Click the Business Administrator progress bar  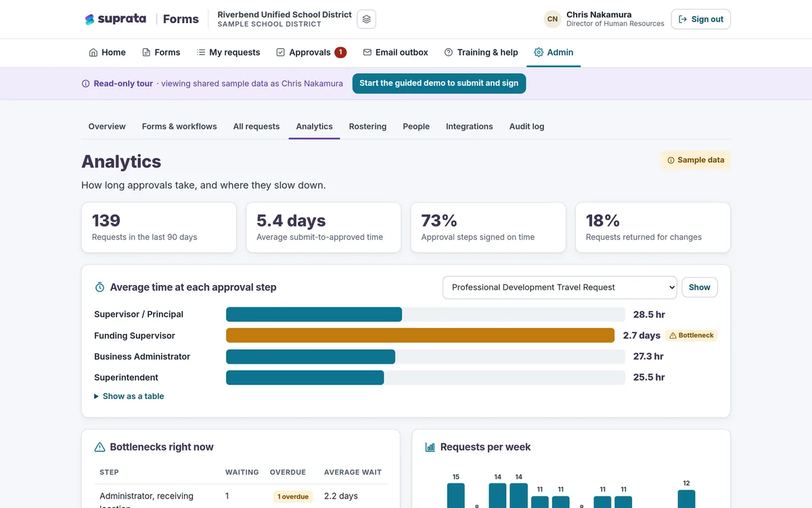click(425, 356)
